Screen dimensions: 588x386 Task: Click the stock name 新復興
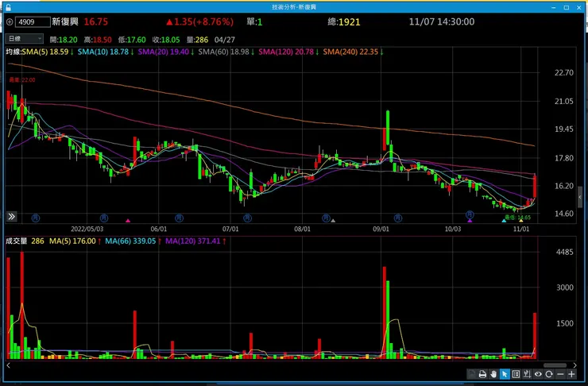point(65,21)
